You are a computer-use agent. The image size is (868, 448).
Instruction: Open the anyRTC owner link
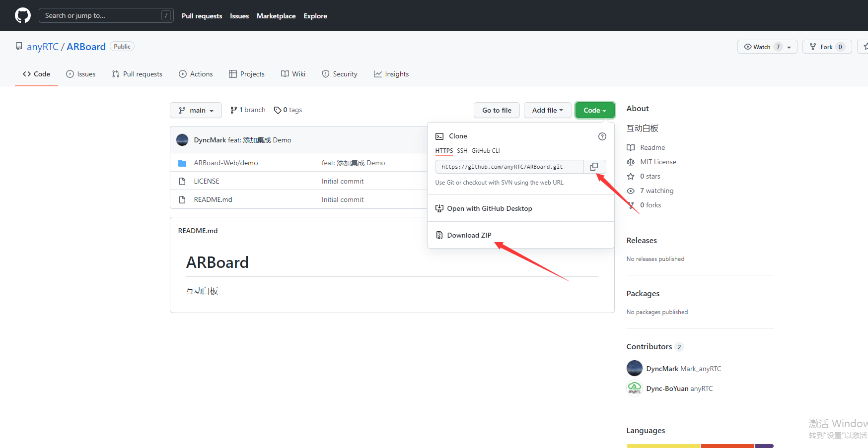43,47
